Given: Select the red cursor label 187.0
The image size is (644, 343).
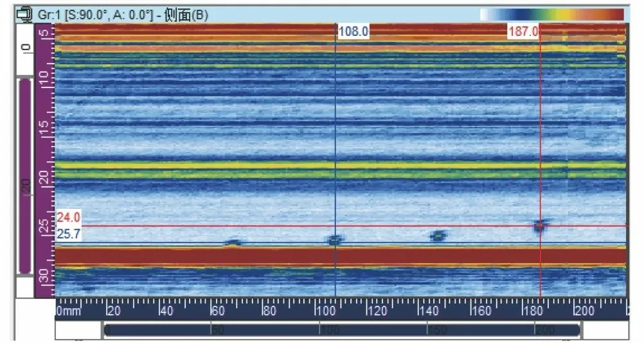Looking at the screenshot, I should point(523,31).
